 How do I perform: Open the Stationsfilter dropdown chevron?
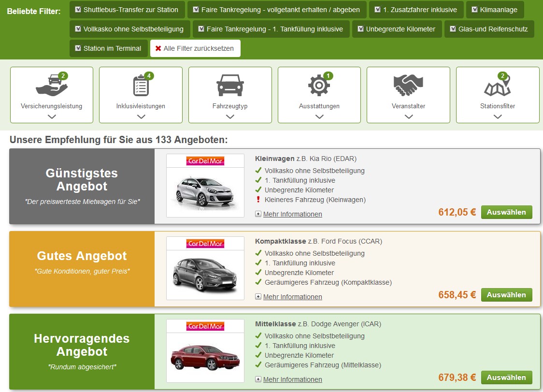(x=498, y=116)
